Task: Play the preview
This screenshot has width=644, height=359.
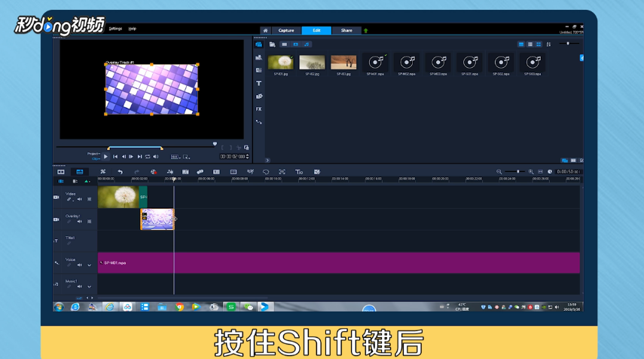Action: (106, 157)
